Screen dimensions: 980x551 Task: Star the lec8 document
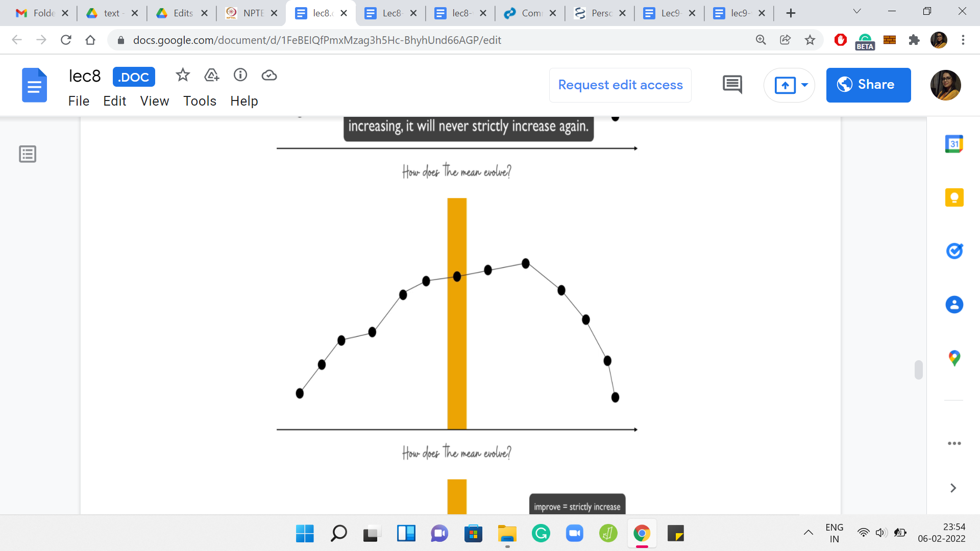coord(182,76)
